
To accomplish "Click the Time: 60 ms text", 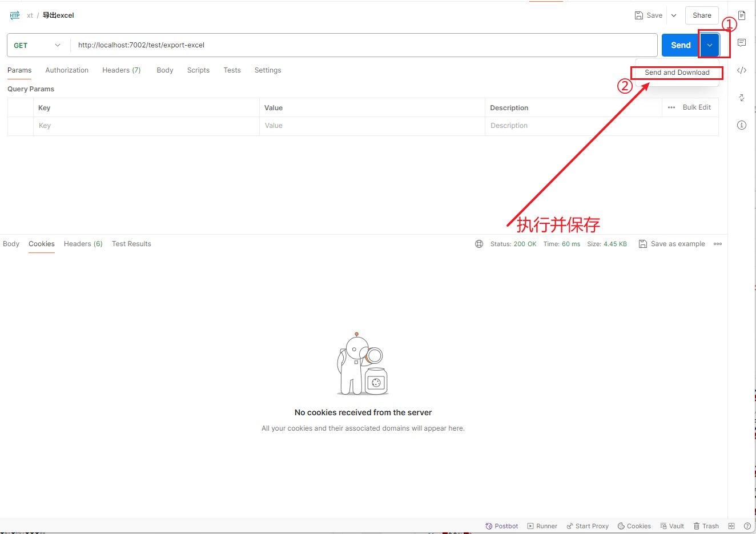I will tap(562, 244).
